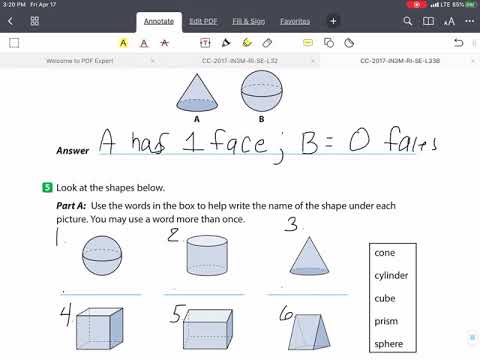Select the strikethrough text tool
The width and height of the screenshot is (480, 360).
pos(165,43)
